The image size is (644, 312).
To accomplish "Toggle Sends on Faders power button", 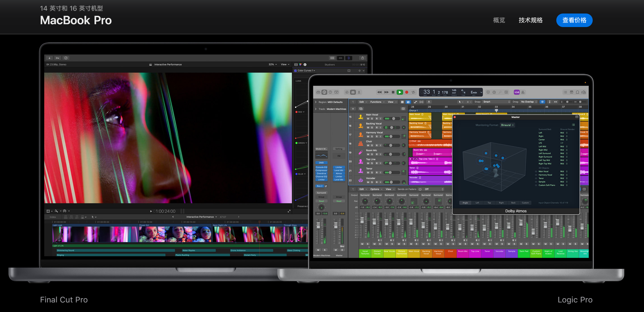I will click(x=420, y=189).
